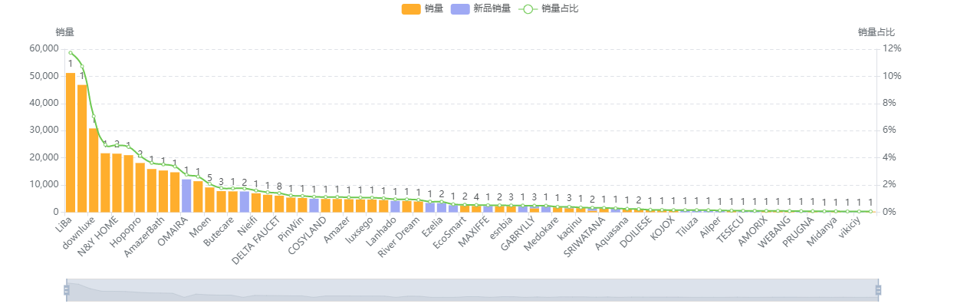The height and width of the screenshot is (307, 980).
Task: Toggle 销量占比 series via legend label
Action: point(554,8)
